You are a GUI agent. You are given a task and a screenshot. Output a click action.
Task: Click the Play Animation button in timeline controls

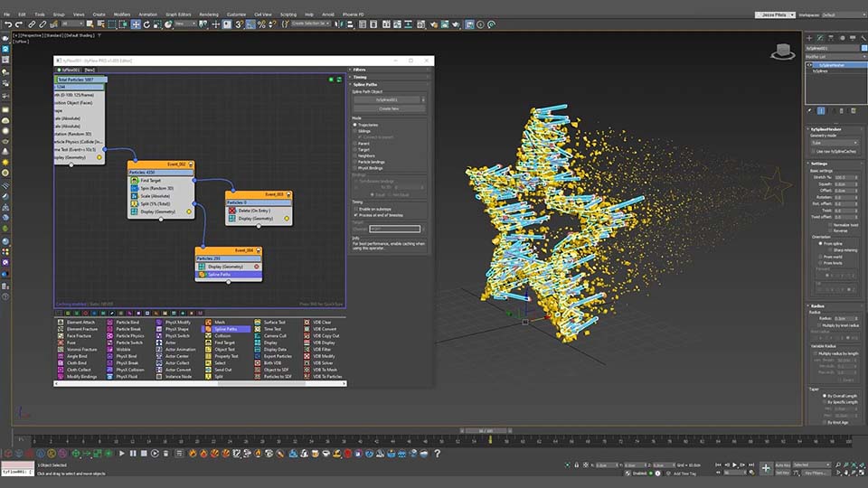tap(734, 465)
